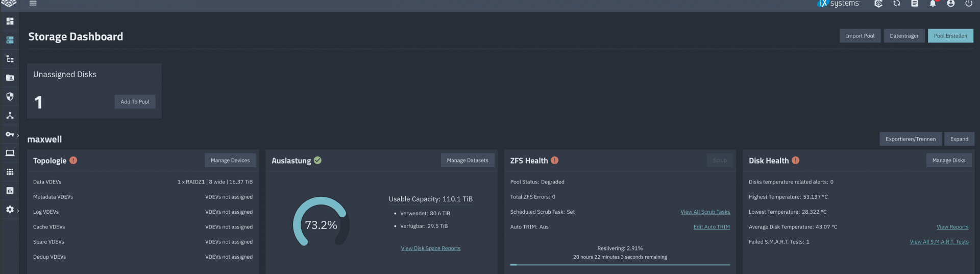Open the alerts bell icon
Viewport: 980px width, 274px height.
coord(933,4)
